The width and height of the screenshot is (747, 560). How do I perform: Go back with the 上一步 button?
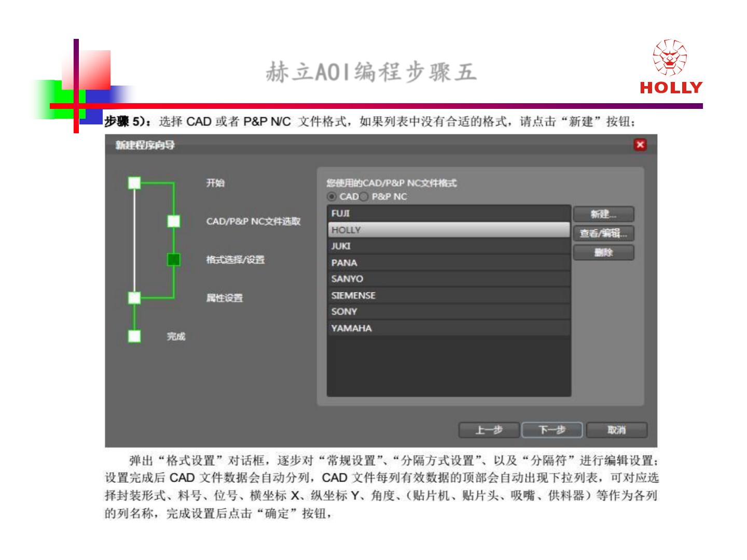click(x=489, y=430)
